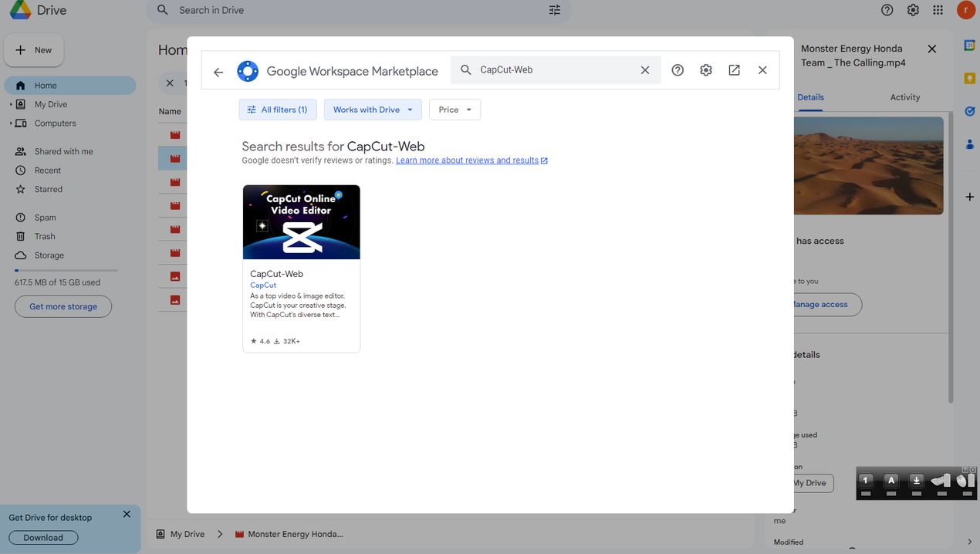This screenshot has width=980, height=554.
Task: Switch to the Activity tab
Action: [x=905, y=97]
